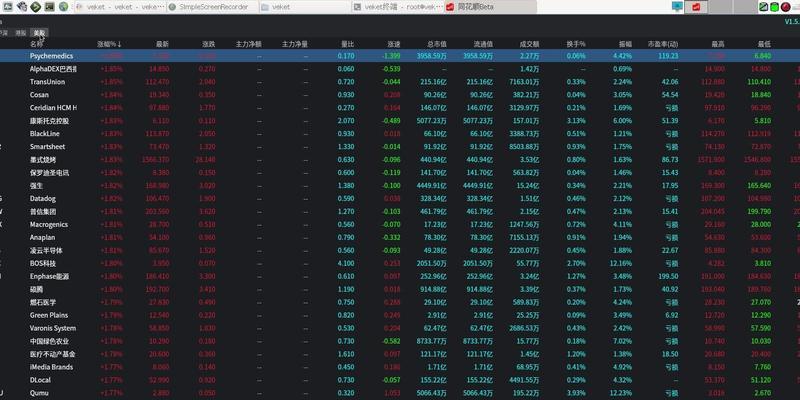This screenshot has height=400, width=800.
Task: Select the BlackLine stock name
Action: [x=44, y=134]
